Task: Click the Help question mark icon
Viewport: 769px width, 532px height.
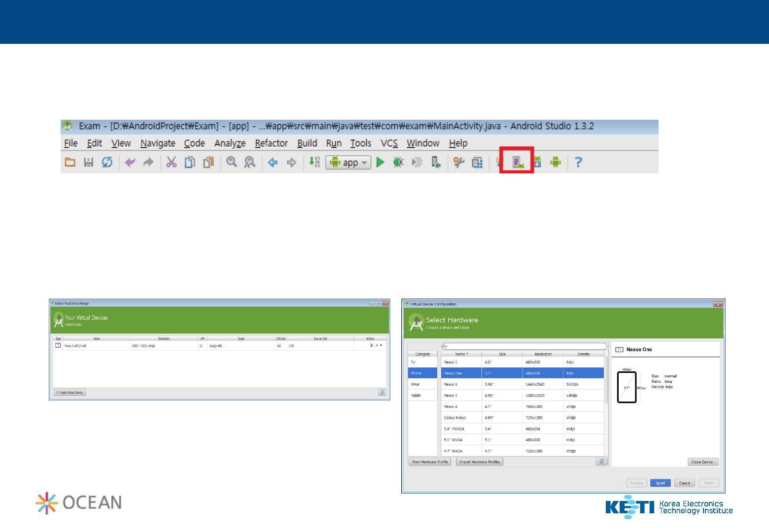Action: (579, 162)
